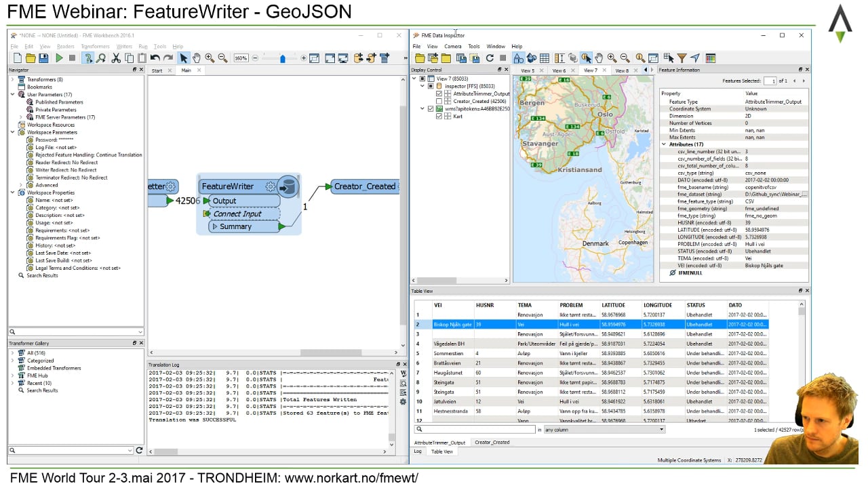The image size is (868, 488).
Task: Click the Filter features funnel icon
Action: click(682, 58)
